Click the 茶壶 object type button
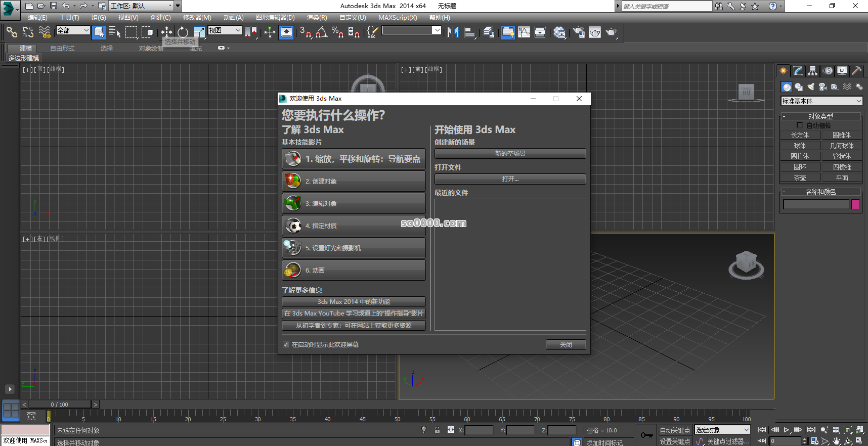This screenshot has width=868, height=446. click(800, 178)
